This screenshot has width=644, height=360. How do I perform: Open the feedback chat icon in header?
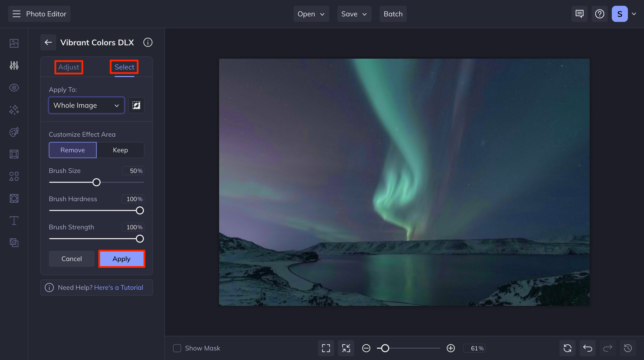click(x=579, y=14)
